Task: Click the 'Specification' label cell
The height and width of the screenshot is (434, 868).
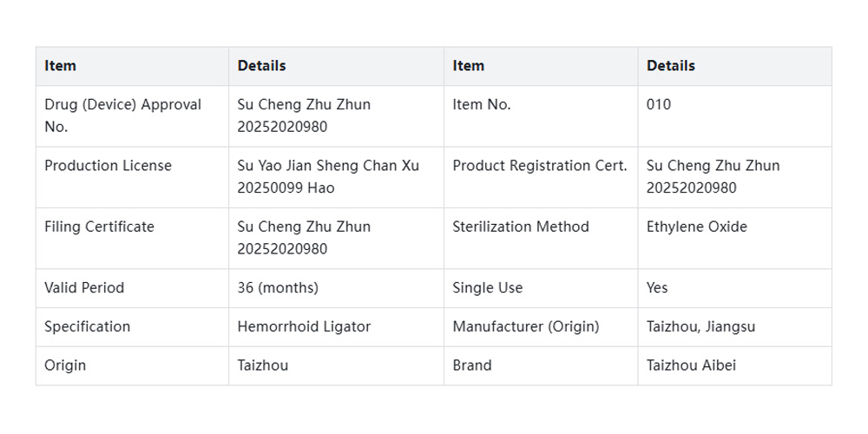Action: coord(87,326)
